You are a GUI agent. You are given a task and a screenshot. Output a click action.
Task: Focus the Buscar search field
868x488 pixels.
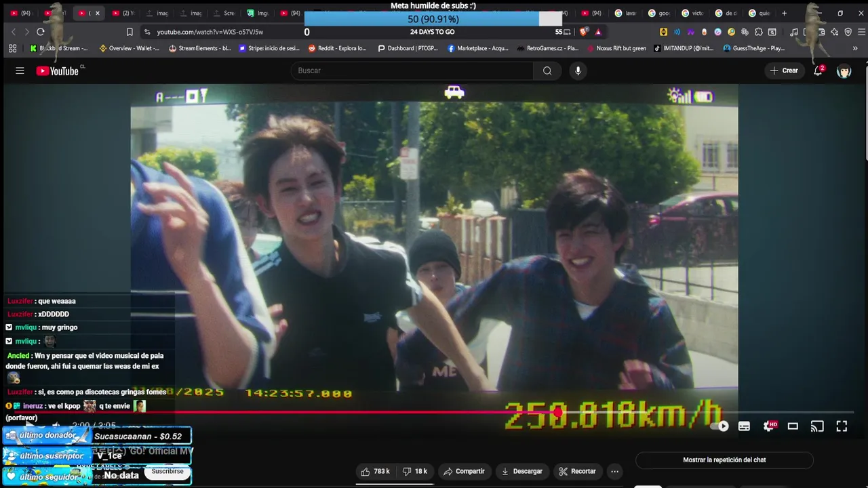click(413, 70)
